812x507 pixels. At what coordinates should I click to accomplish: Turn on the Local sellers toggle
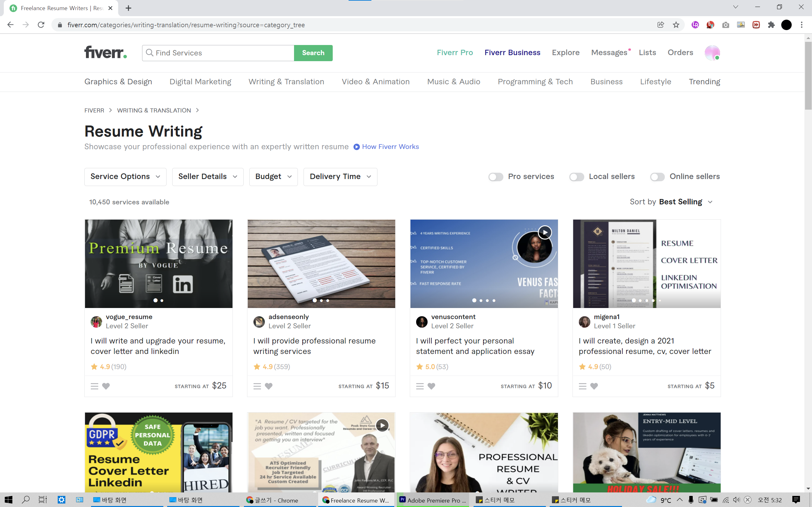point(576,177)
